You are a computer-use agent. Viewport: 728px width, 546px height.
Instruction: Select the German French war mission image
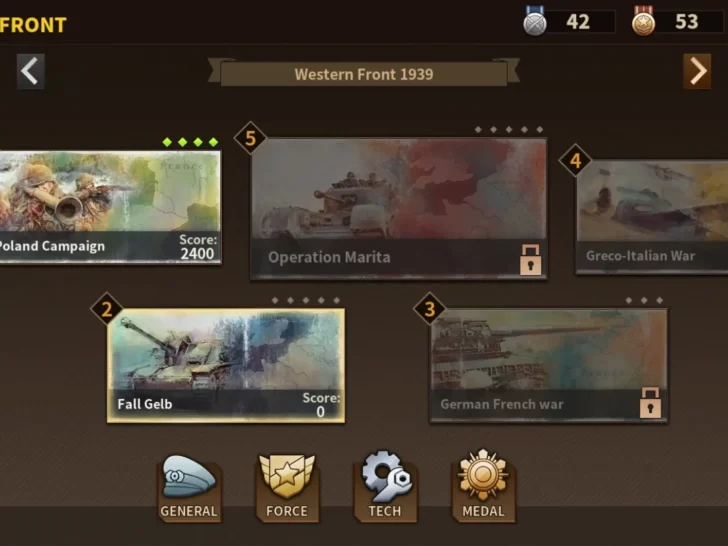tap(548, 349)
